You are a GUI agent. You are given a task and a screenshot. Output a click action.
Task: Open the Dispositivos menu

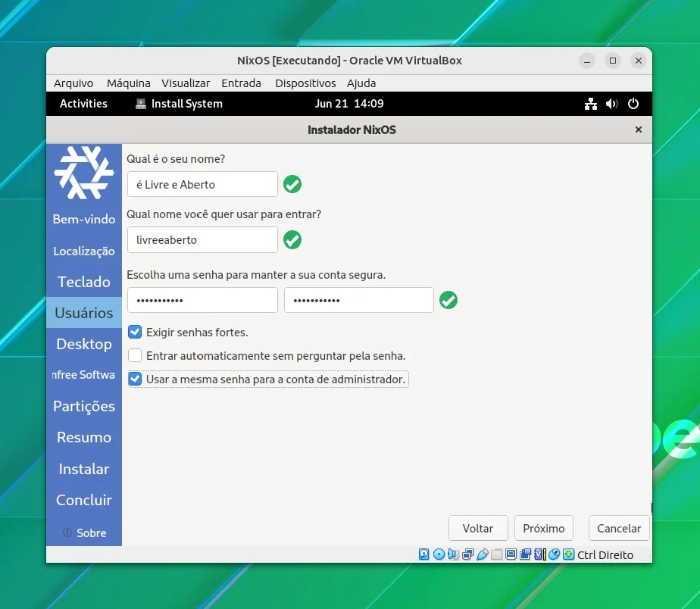305,83
